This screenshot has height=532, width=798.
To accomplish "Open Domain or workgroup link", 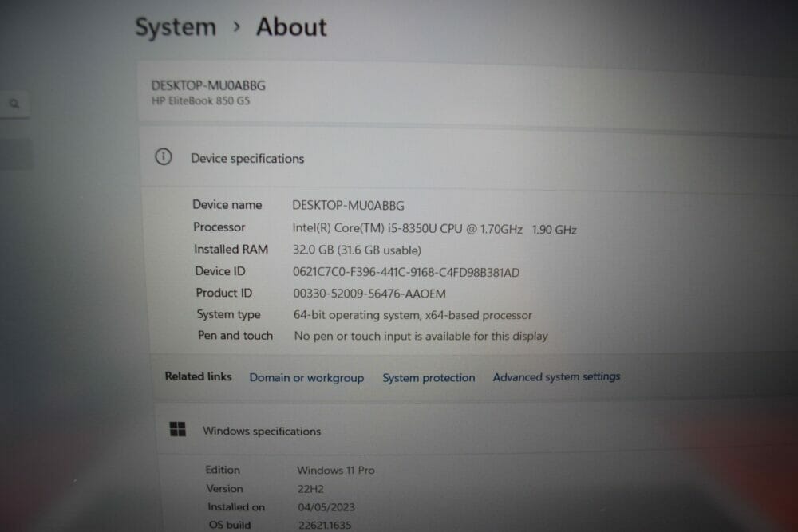I will [306, 378].
